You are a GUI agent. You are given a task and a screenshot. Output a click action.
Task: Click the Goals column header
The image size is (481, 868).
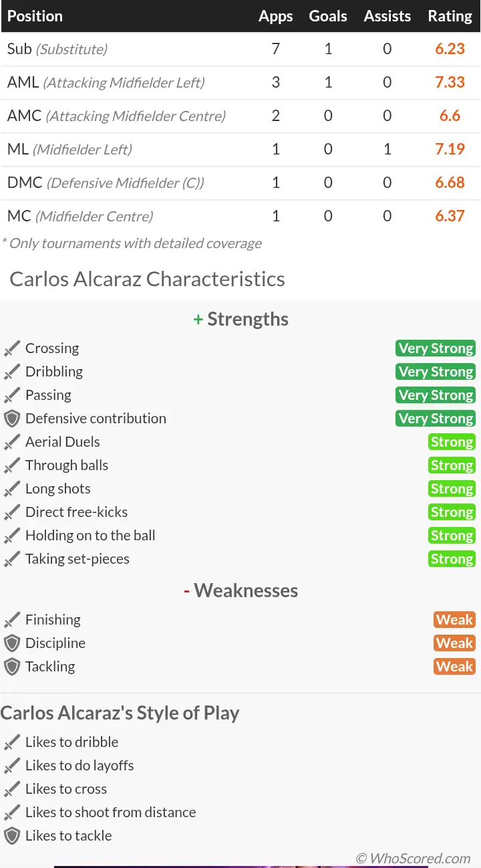pyautogui.click(x=328, y=16)
